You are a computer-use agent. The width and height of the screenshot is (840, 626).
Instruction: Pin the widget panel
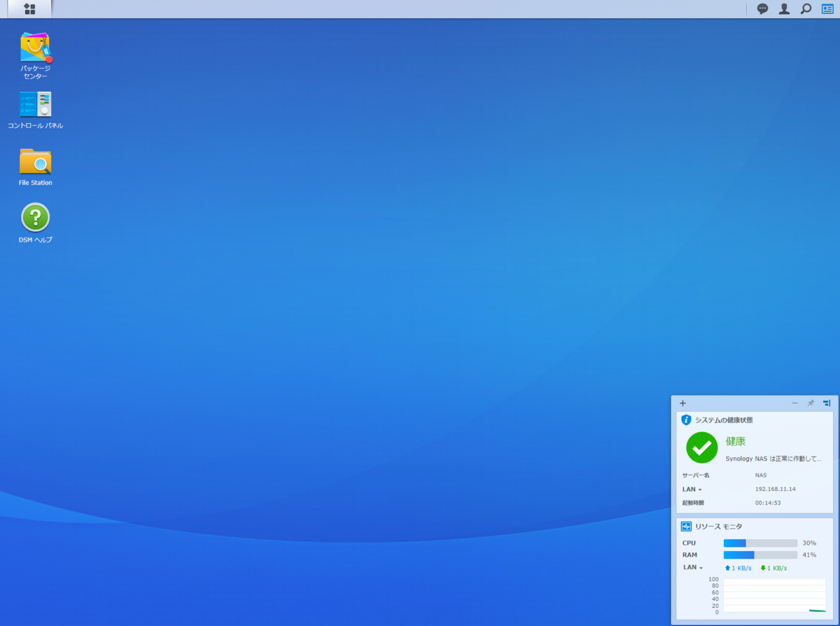[811, 403]
